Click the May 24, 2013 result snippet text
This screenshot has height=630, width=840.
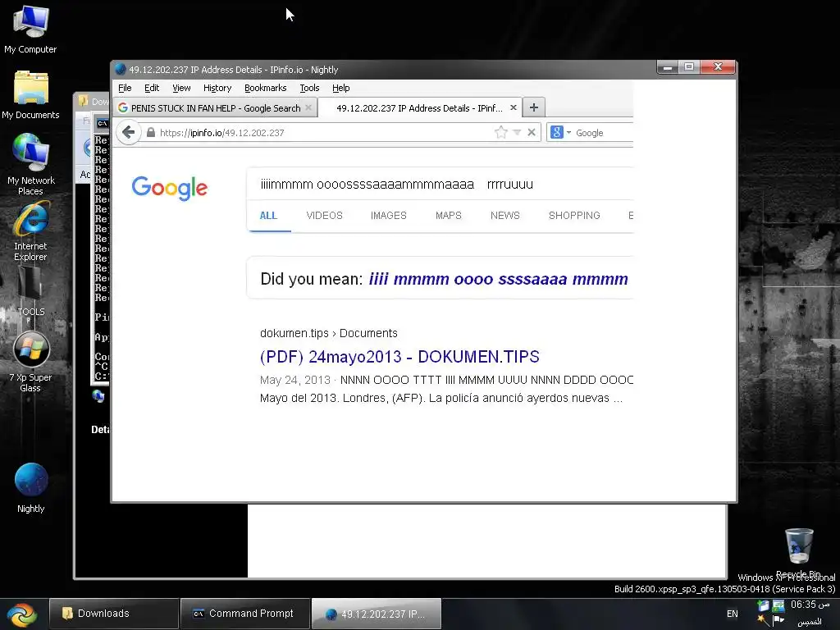click(x=446, y=389)
